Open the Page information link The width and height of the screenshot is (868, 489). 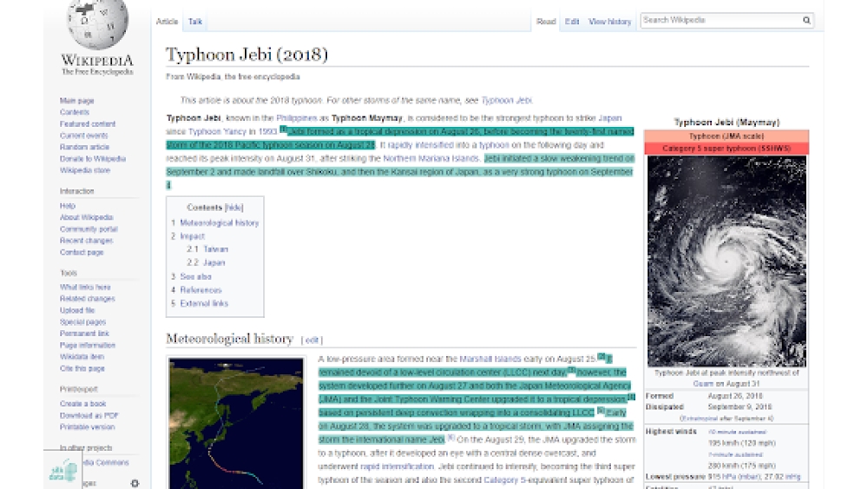tap(88, 346)
